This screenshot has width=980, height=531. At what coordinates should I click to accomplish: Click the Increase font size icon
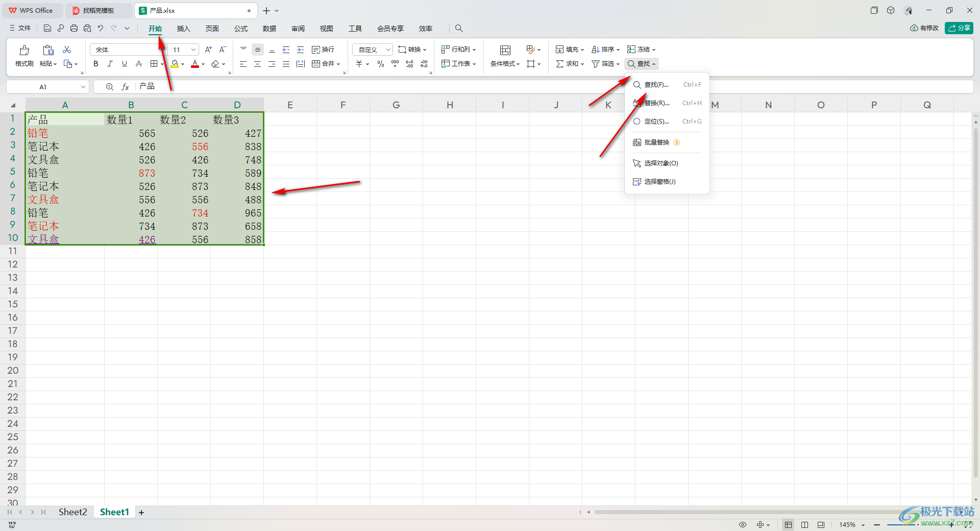coord(208,50)
